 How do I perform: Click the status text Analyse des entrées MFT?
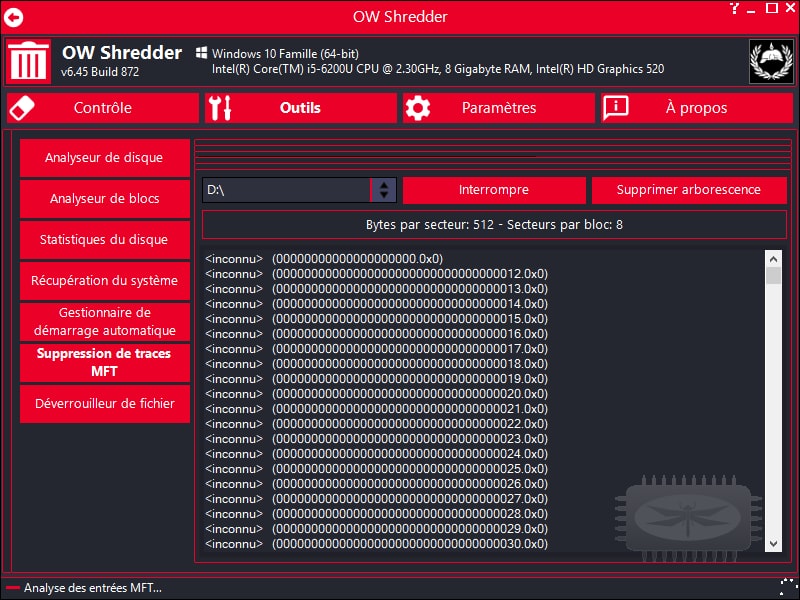click(x=93, y=588)
